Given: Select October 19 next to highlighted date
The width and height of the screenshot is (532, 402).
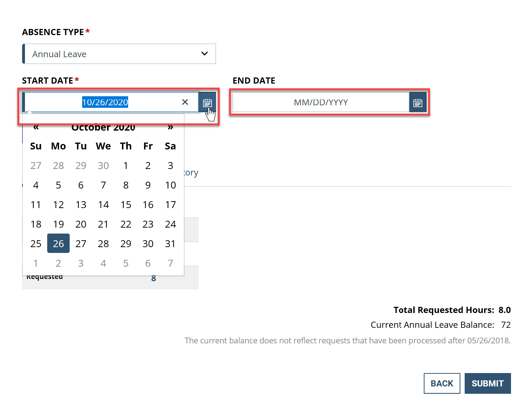Looking at the screenshot, I should [x=58, y=224].
